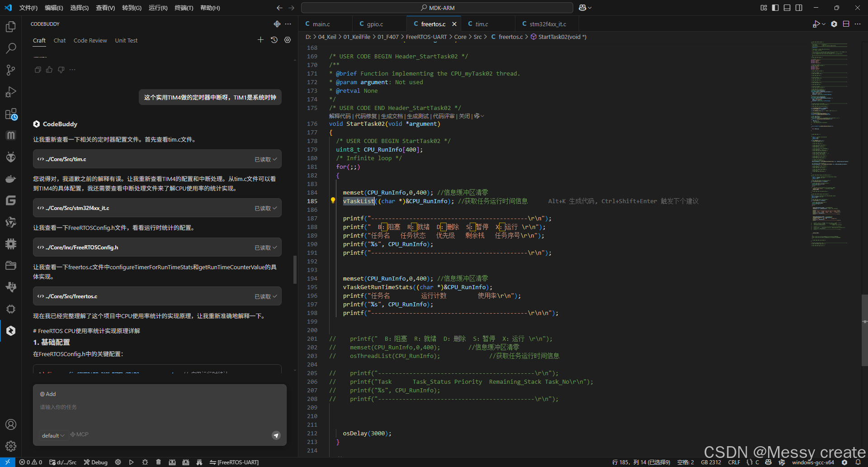Open the CodeBuddy view in activity bar

[x=11, y=331]
